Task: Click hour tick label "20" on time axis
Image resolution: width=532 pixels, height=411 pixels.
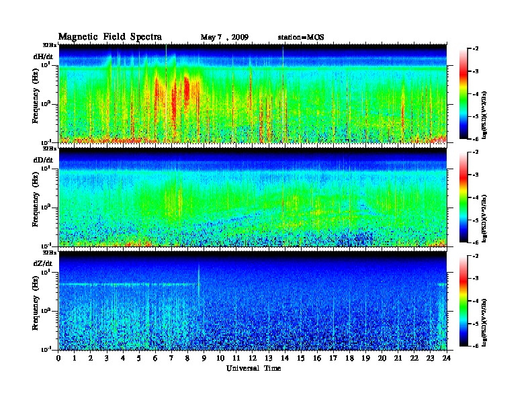Action: click(382, 358)
